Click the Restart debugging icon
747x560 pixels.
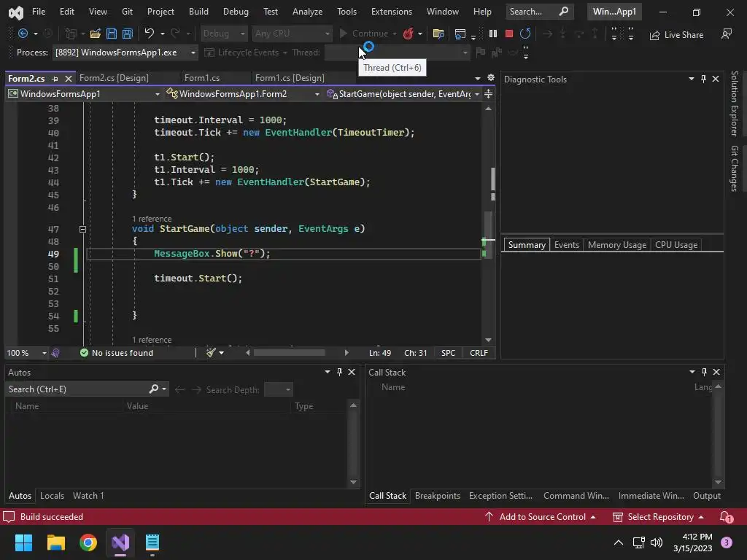click(525, 34)
